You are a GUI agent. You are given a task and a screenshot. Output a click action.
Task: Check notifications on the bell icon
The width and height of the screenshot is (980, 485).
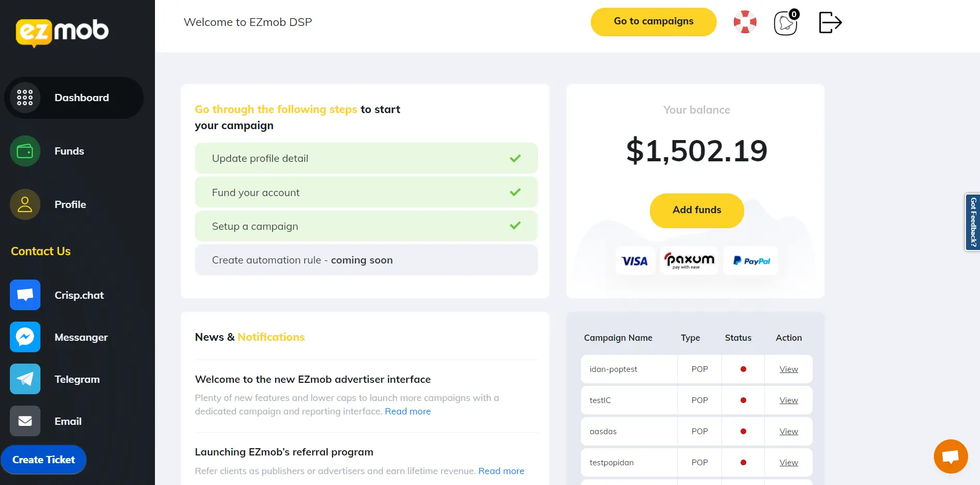click(x=785, y=23)
